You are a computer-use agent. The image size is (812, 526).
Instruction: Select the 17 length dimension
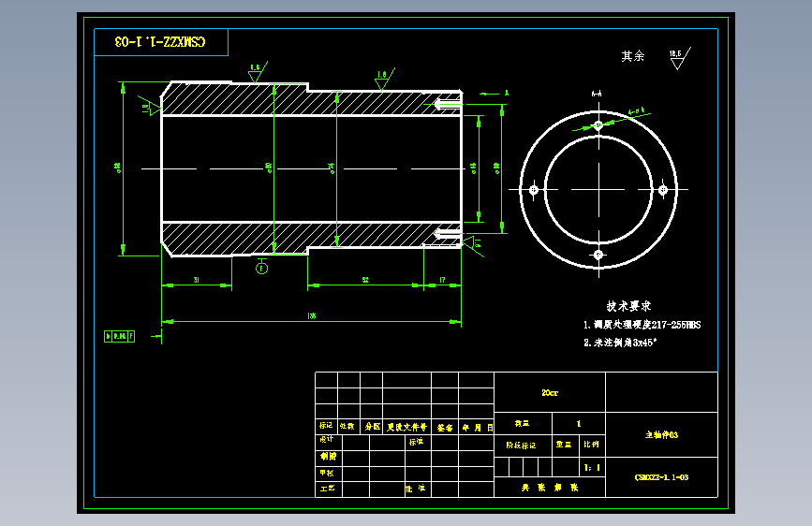click(x=442, y=280)
